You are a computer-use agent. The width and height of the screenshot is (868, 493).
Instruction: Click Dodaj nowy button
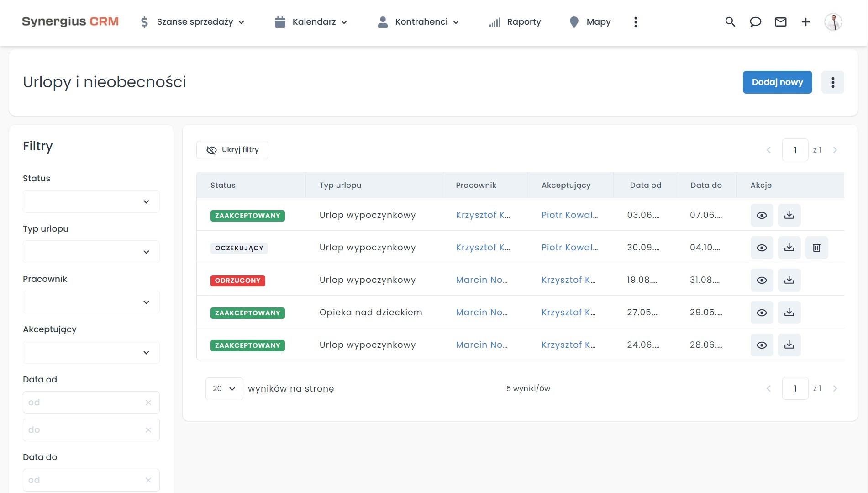coord(777,82)
